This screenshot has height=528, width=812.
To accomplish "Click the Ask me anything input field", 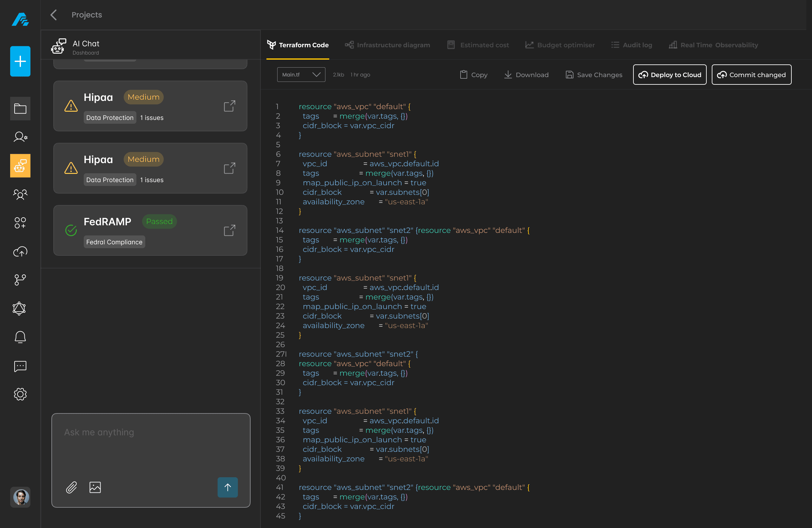I will 150,444.
